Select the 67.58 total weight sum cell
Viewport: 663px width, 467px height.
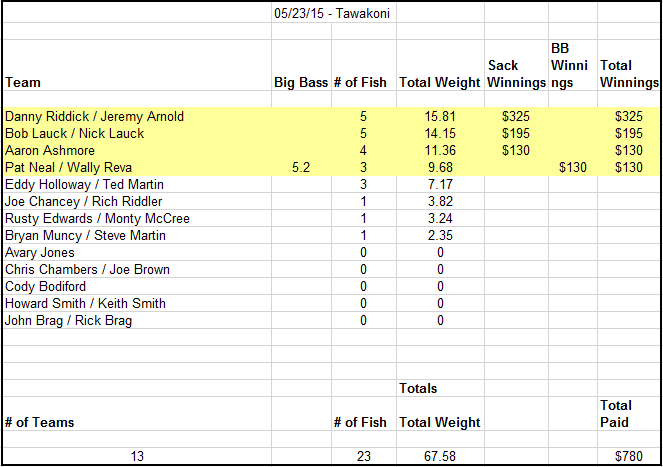pos(440,456)
